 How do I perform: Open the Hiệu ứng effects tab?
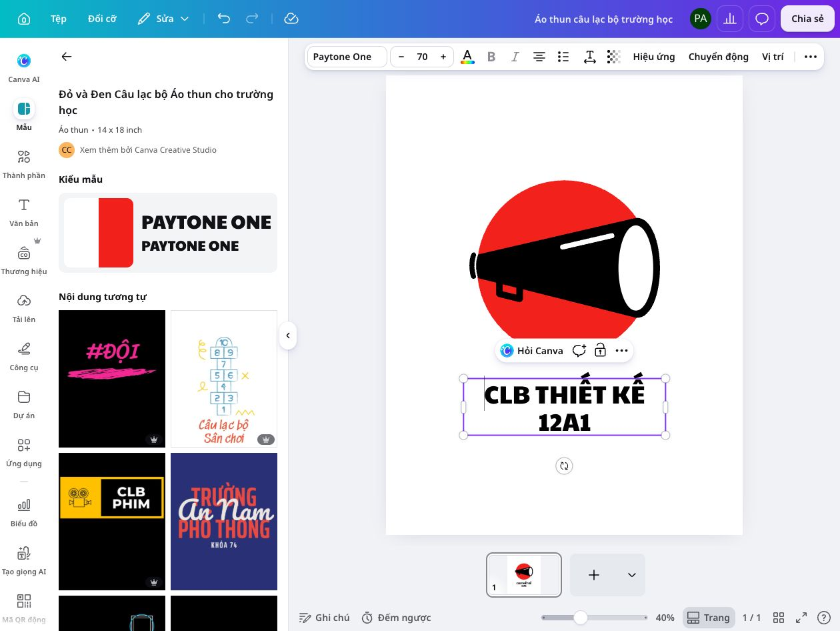[x=654, y=57]
